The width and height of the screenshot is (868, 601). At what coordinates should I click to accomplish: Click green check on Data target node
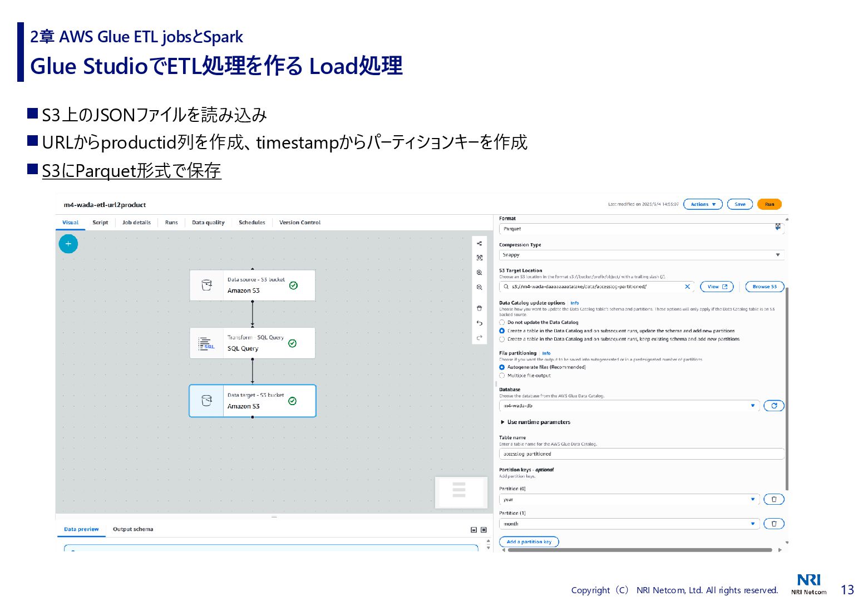coord(293,401)
